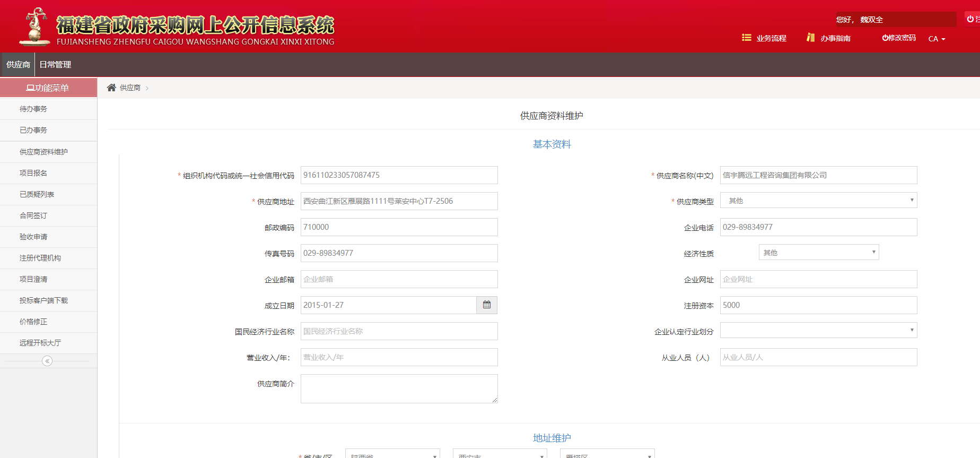Select 项目报名 menu item
This screenshot has width=980, height=458.
[x=48, y=173]
